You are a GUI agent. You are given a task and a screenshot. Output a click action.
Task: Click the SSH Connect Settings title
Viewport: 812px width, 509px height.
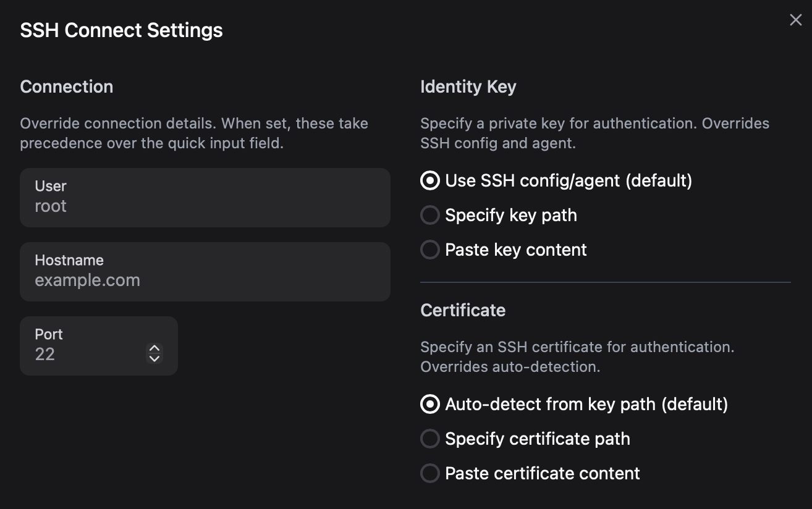coord(121,30)
